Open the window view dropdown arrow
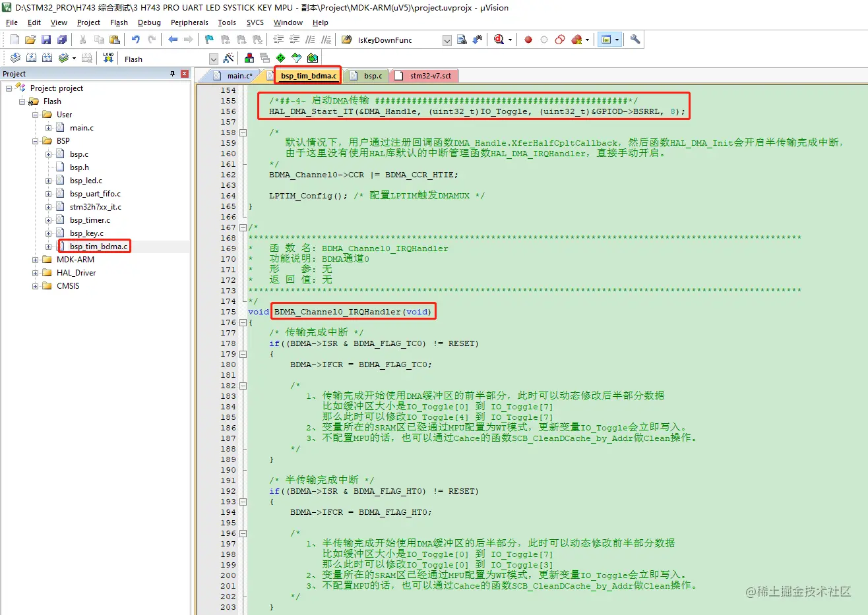This screenshot has width=868, height=615. coord(617,40)
